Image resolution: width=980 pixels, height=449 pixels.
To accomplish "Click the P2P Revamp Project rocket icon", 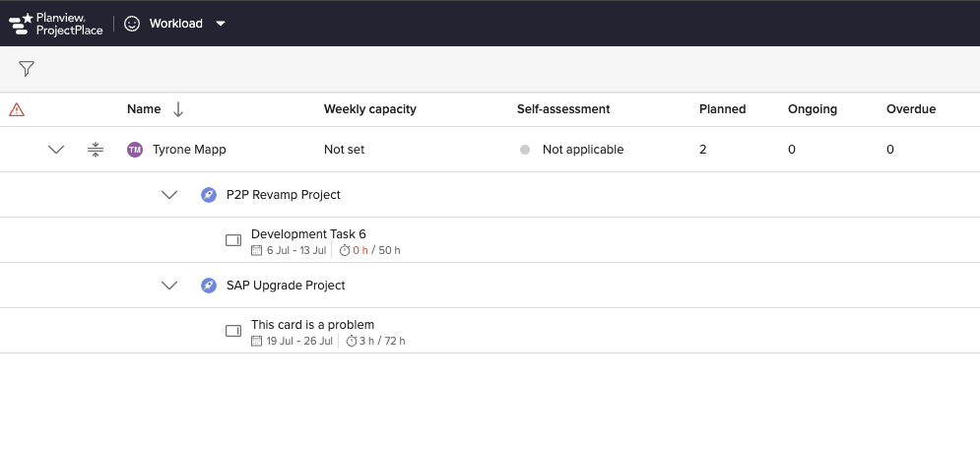I will pos(208,195).
